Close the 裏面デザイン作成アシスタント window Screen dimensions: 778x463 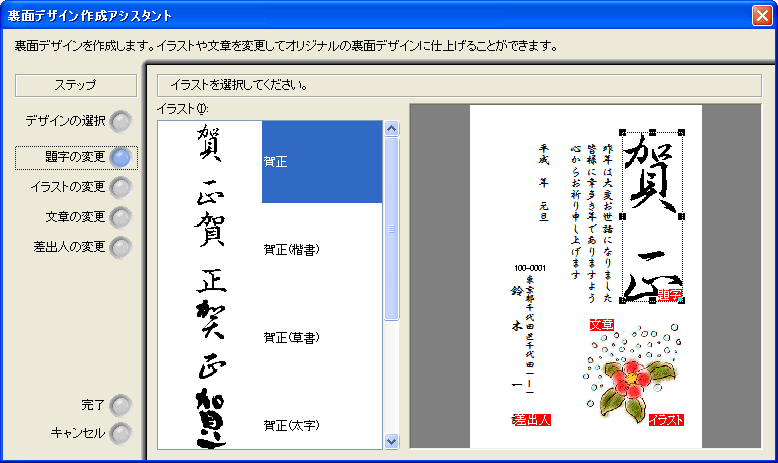point(762,15)
